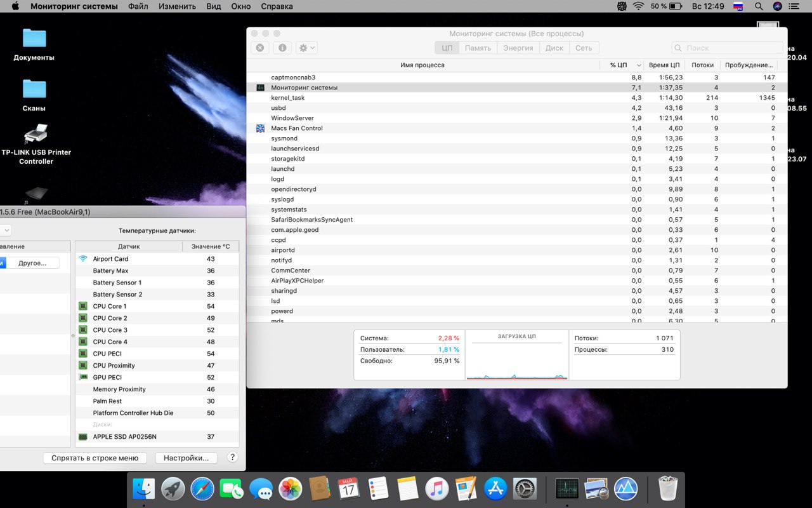812x508 pixels.
Task: Select the WindowServer process row
Action: pos(516,118)
